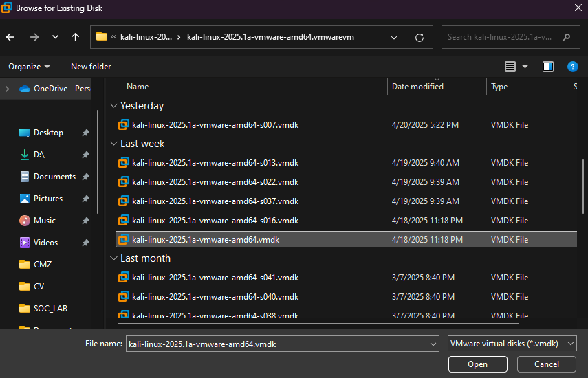Click the folder icon in address bar
Viewport: 588px width, 378px height.
[x=102, y=36]
